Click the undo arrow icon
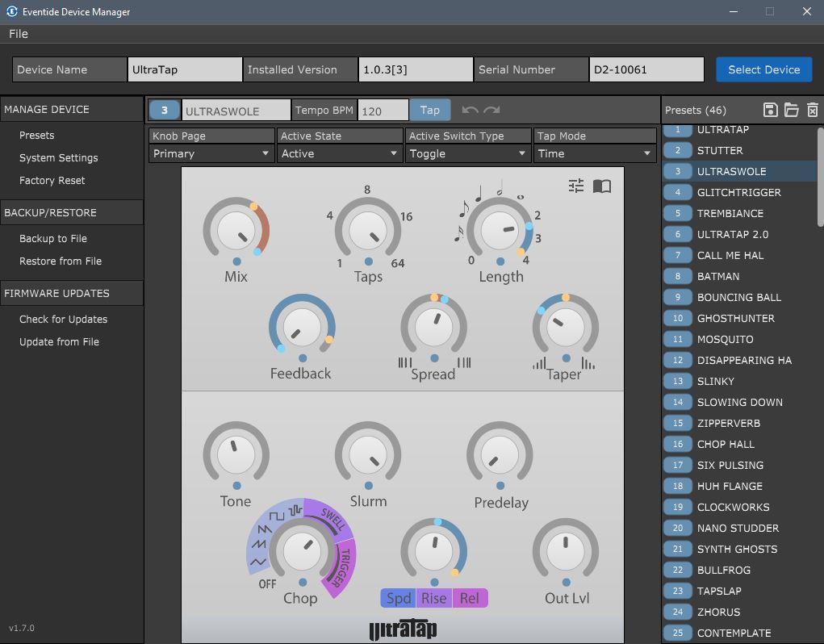Screen dimensions: 824x644 click(470, 110)
